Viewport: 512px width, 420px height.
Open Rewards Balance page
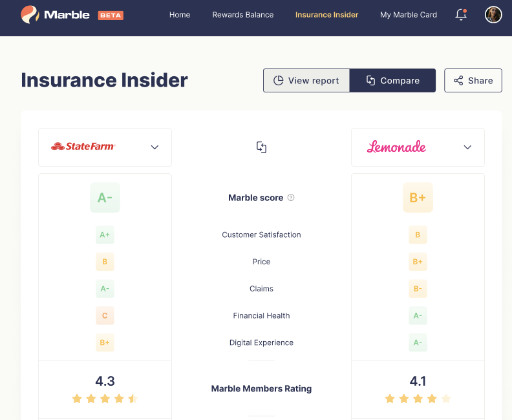(x=243, y=15)
